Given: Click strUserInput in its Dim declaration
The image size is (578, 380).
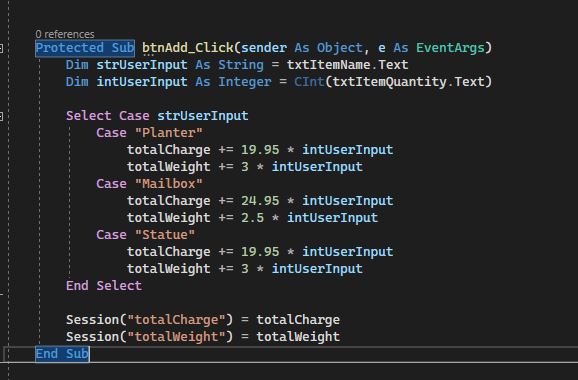Looking at the screenshot, I should 142,65.
